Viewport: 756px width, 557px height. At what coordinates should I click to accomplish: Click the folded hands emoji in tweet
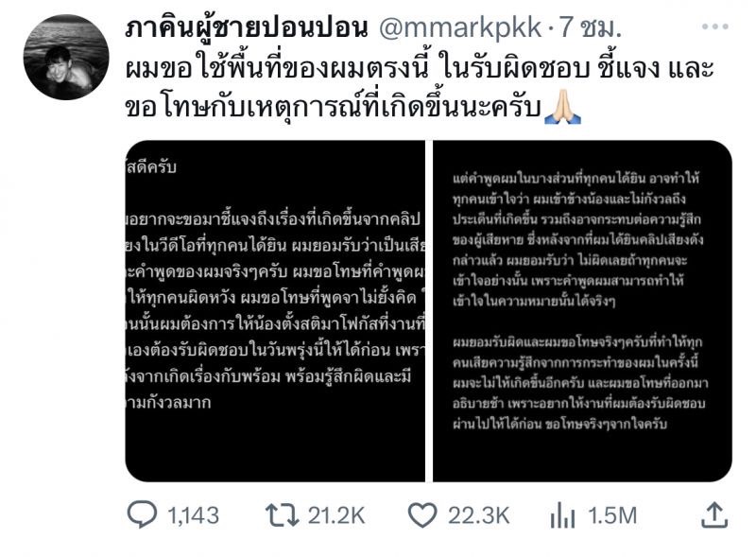(x=562, y=107)
